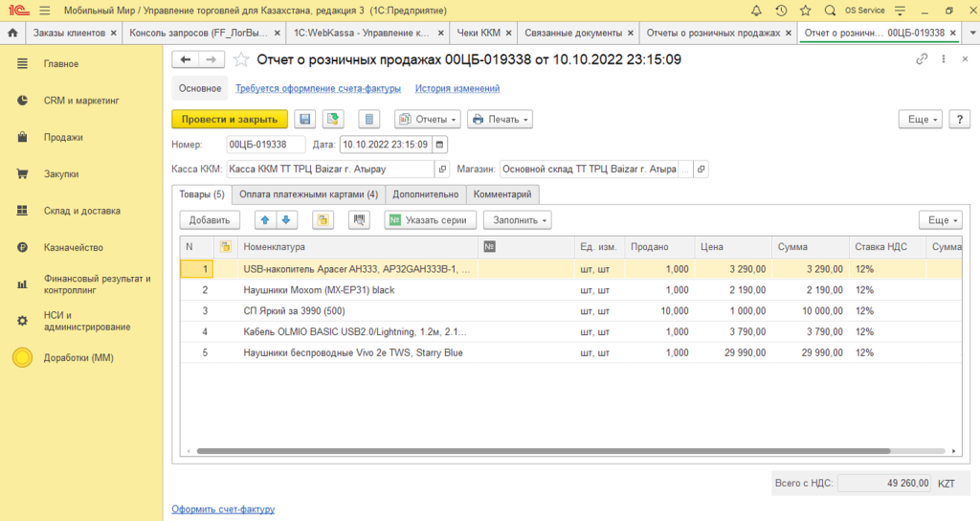This screenshot has width=980, height=521.
Task: Open notifications bell icon
Action: point(756,11)
